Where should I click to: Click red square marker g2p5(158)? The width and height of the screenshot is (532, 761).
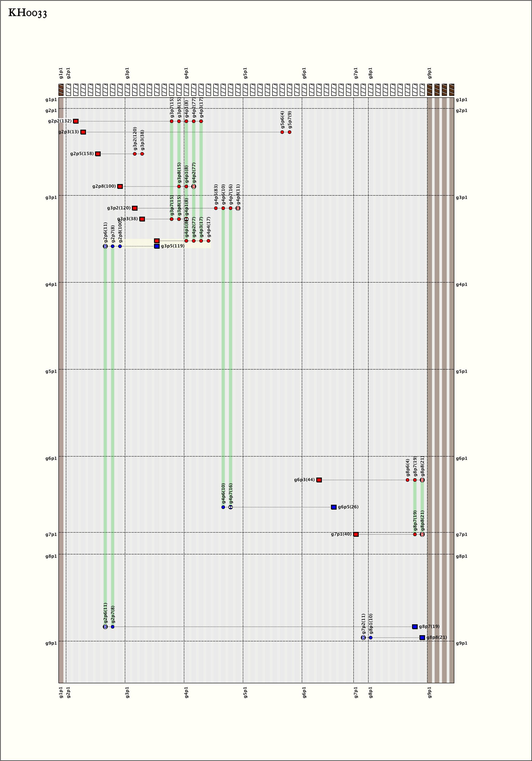(x=98, y=154)
